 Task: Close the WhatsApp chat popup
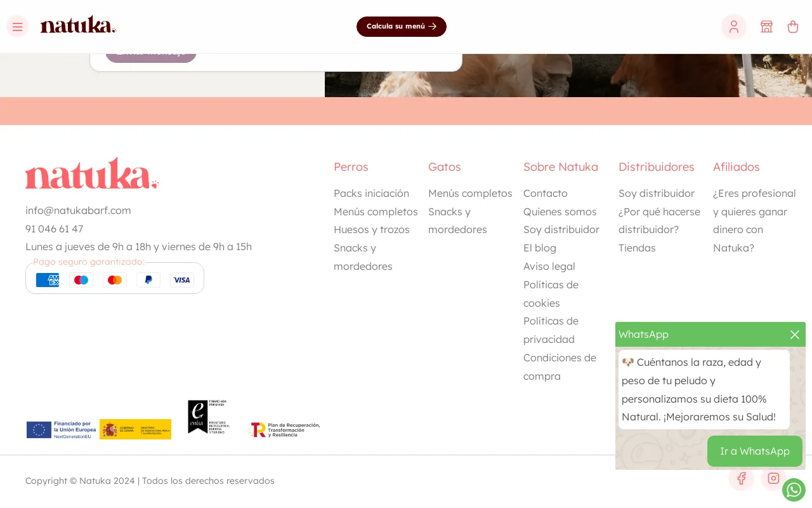pos(795,335)
